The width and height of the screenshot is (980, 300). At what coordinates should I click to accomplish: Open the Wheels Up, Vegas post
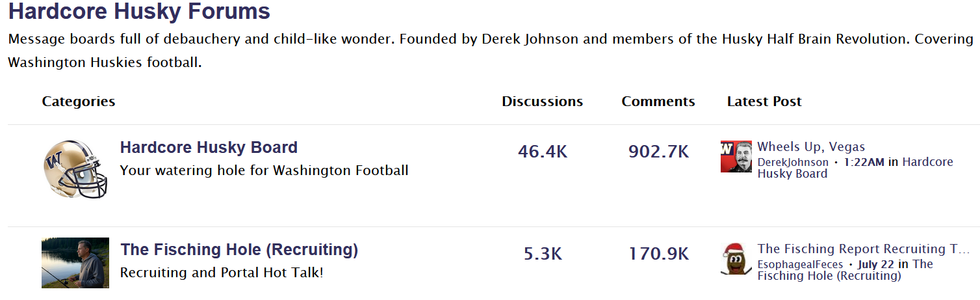click(x=811, y=147)
